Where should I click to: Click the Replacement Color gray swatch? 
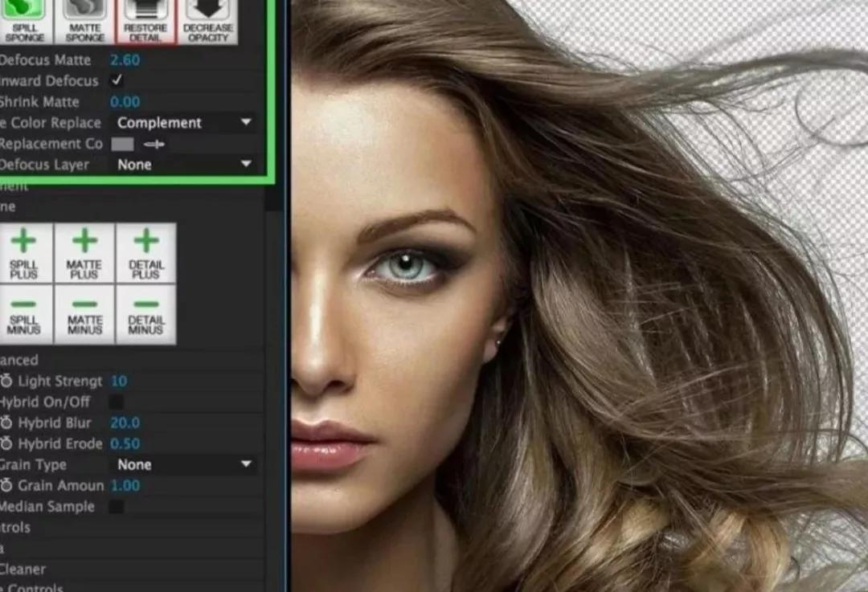tap(122, 145)
